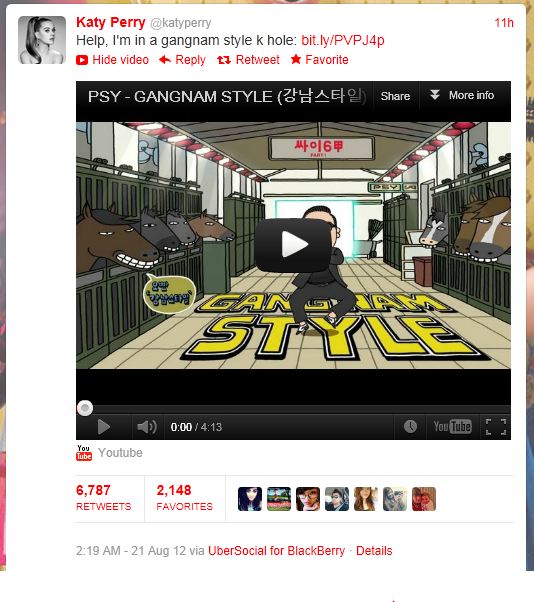Image resolution: width=534 pixels, height=602 pixels.
Task: Open the seventh retweeter avatar in red
Action: click(x=424, y=499)
